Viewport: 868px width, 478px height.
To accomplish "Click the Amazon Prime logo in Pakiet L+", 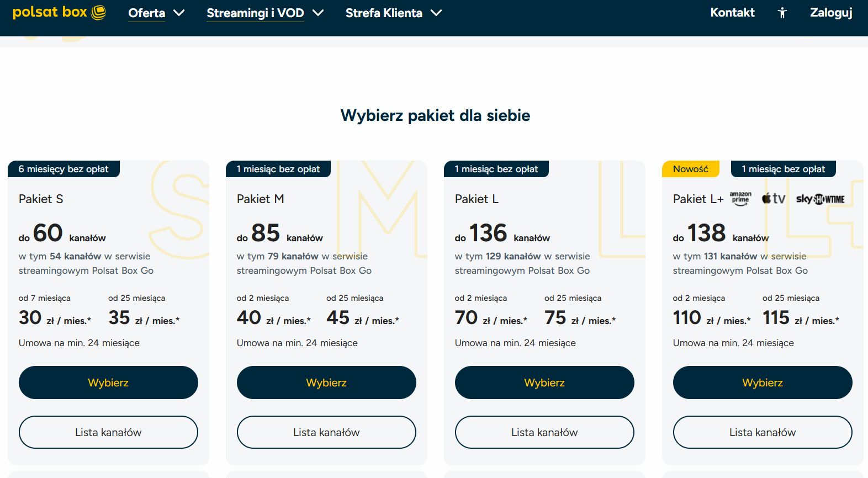I will point(740,199).
